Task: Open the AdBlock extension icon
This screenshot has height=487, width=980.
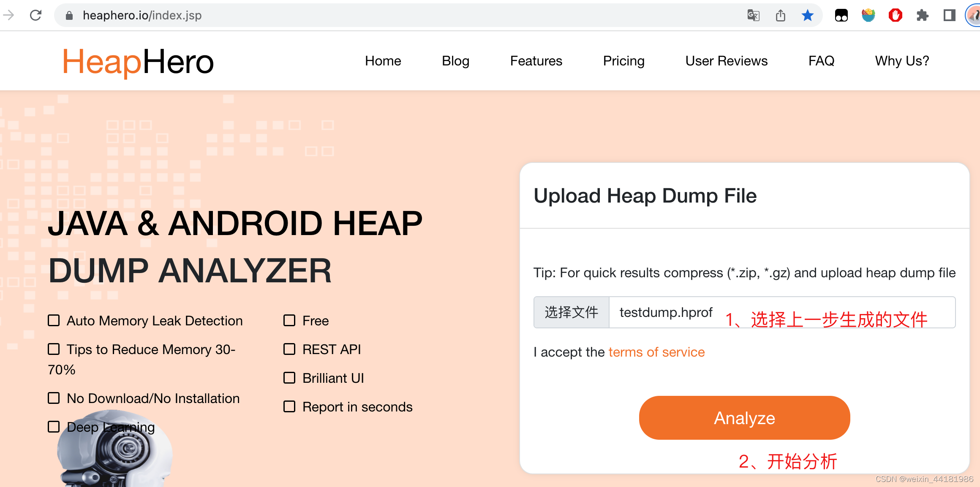Action: click(896, 15)
